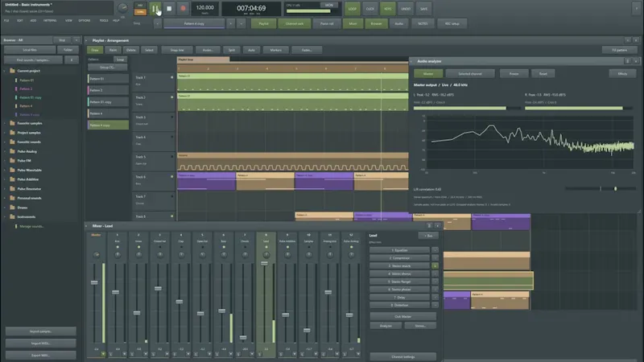Show the Piano roll window
Screen dimensions: 644x362
[327, 24]
